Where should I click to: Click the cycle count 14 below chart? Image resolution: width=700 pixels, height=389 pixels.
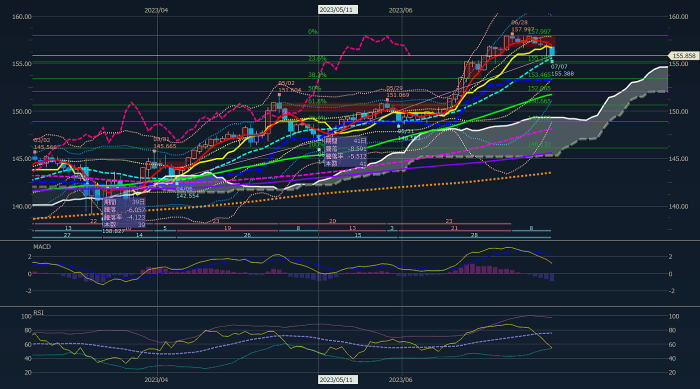139,235
